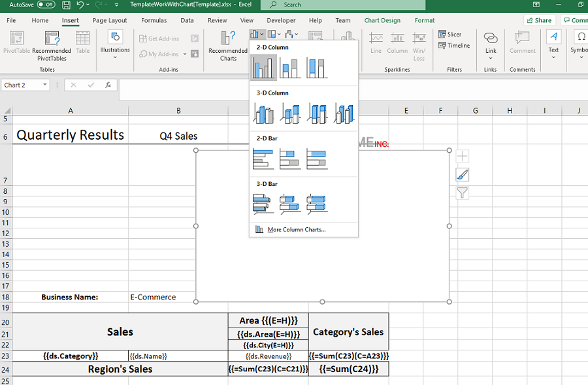Pick the 3-D Stacked Bar chart
This screenshot has height=385, width=588.
pyautogui.click(x=290, y=204)
